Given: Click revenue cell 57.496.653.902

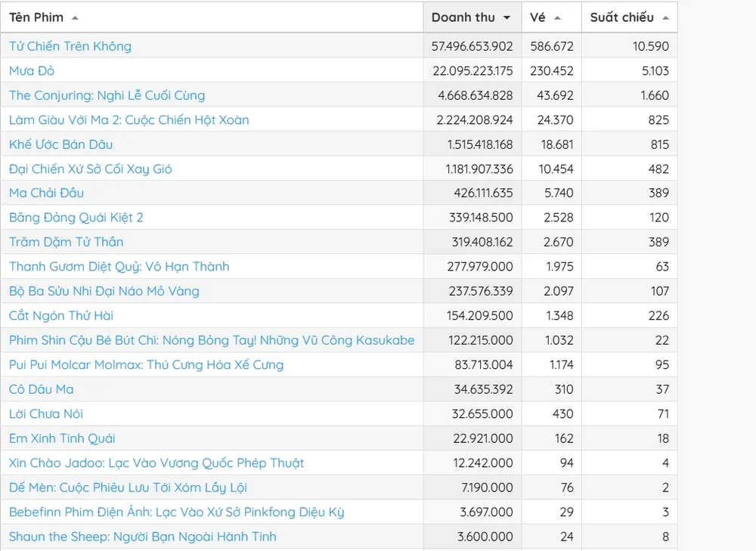Looking at the screenshot, I should coord(472,46).
